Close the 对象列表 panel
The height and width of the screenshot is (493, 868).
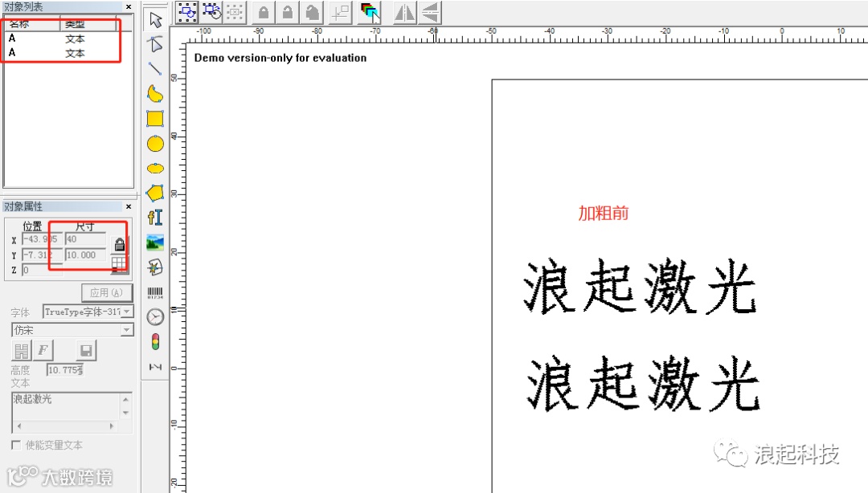tap(129, 6)
